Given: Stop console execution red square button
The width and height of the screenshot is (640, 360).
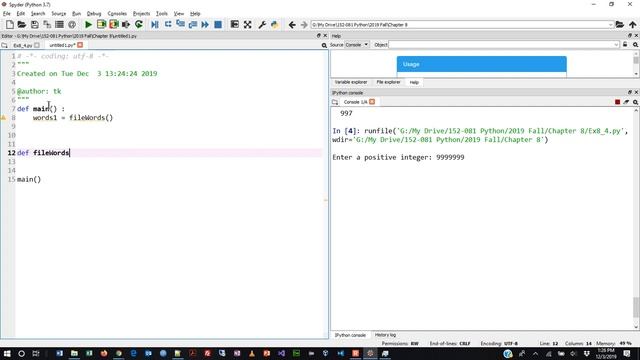Looking at the screenshot, I should point(618,102).
